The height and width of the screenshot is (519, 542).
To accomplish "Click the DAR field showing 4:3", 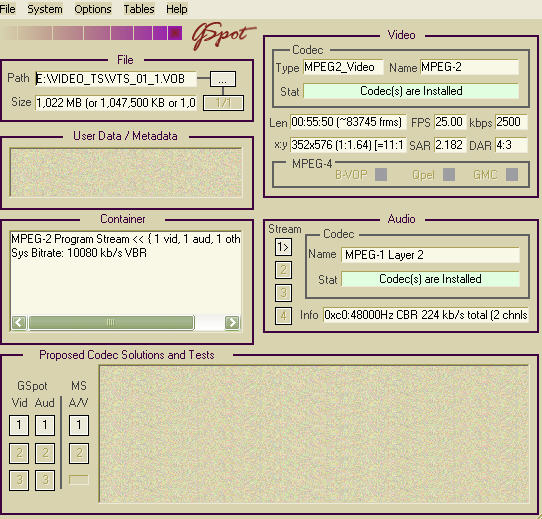I will click(x=511, y=145).
